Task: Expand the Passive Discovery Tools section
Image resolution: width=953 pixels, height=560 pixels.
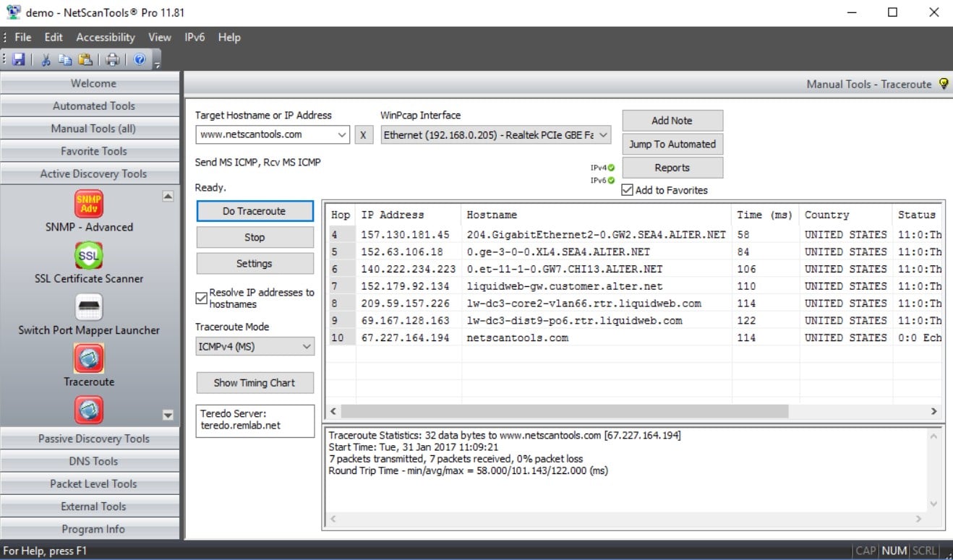Action: pyautogui.click(x=90, y=439)
